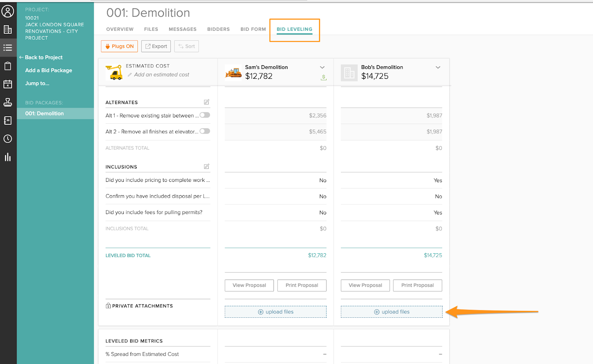Edit the Alternates section pencil icon
Image resolution: width=593 pixels, height=364 pixels.
(206, 102)
